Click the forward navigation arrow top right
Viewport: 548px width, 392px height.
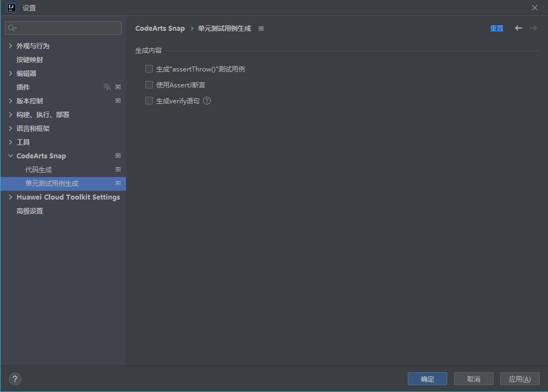(x=533, y=28)
